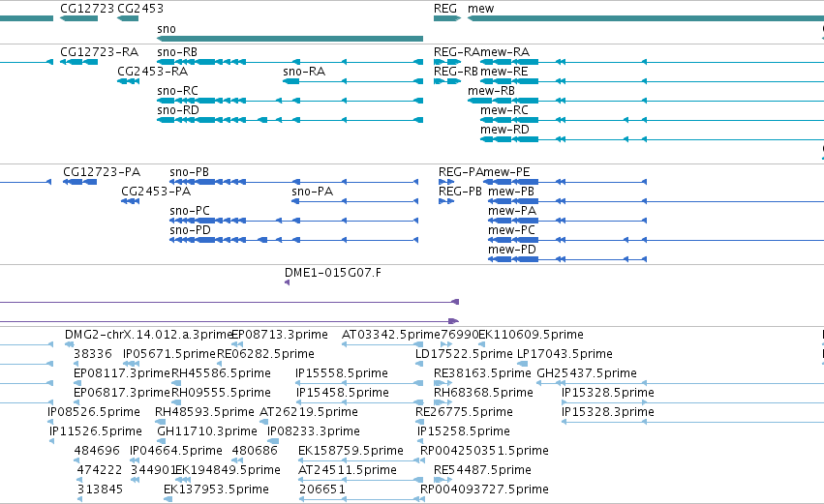Click the sno-PB protein label
The width and height of the screenshot is (824, 504).
click(189, 172)
